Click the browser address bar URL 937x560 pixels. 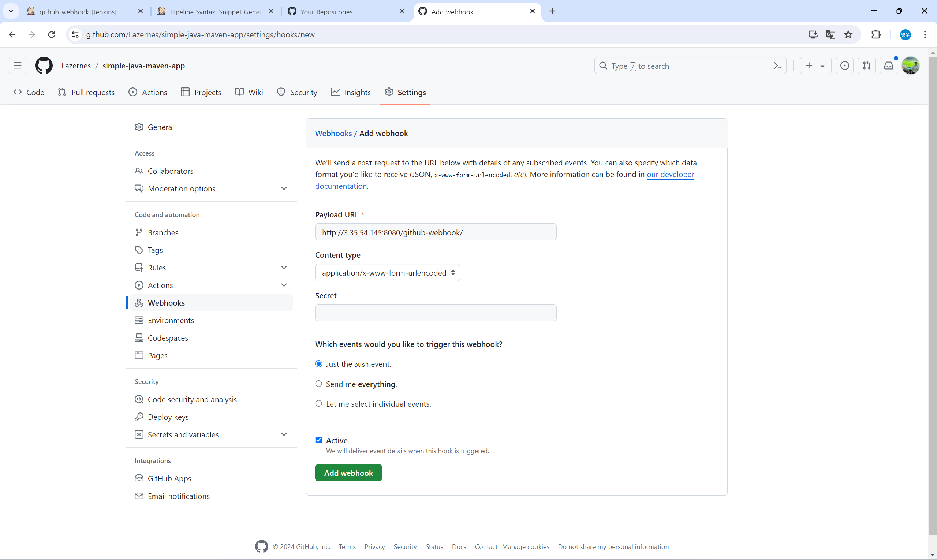click(x=200, y=34)
